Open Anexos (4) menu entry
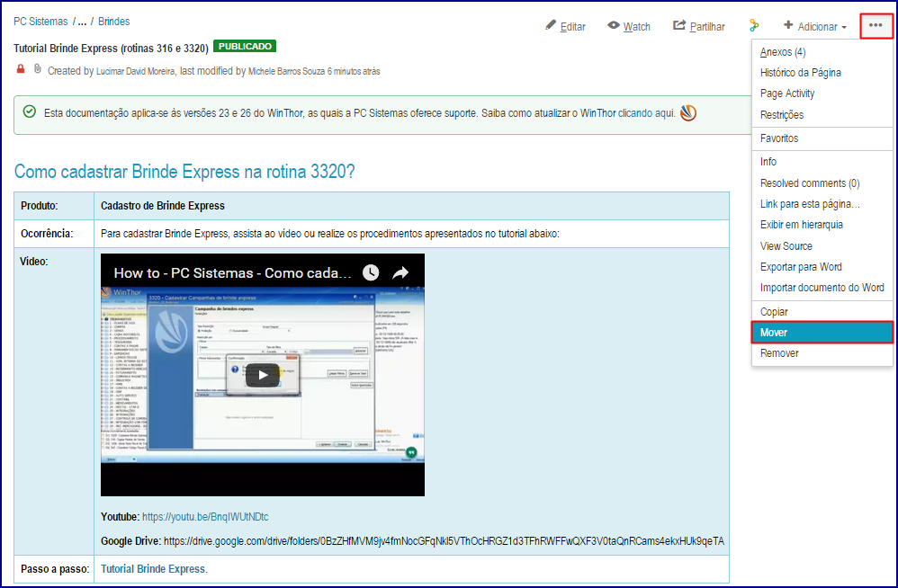Viewport: 898px width, 588px height. 822,52
